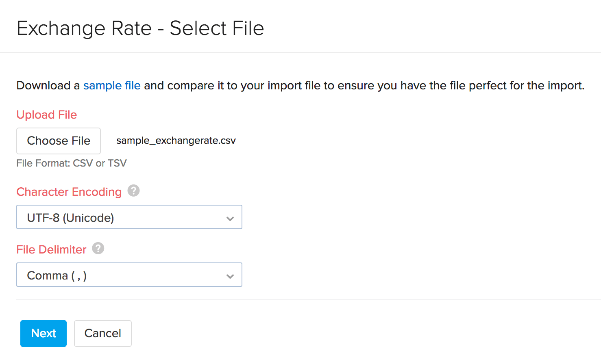This screenshot has width=601, height=364.
Task: Click the Upload File section label
Action: tap(46, 115)
